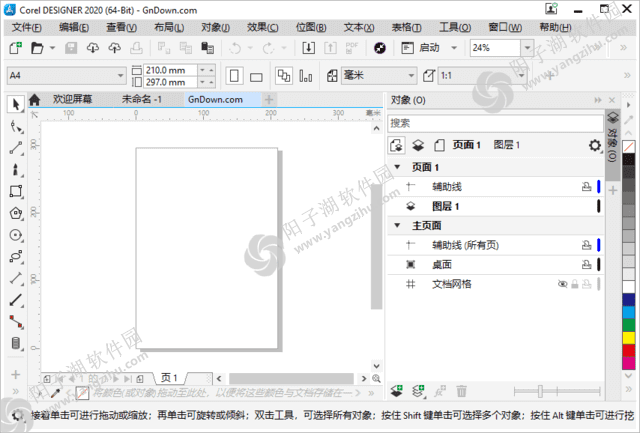The height and width of the screenshot is (433, 640).
Task: Toggle print icon on 辅助线 row
Action: pyautogui.click(x=587, y=187)
